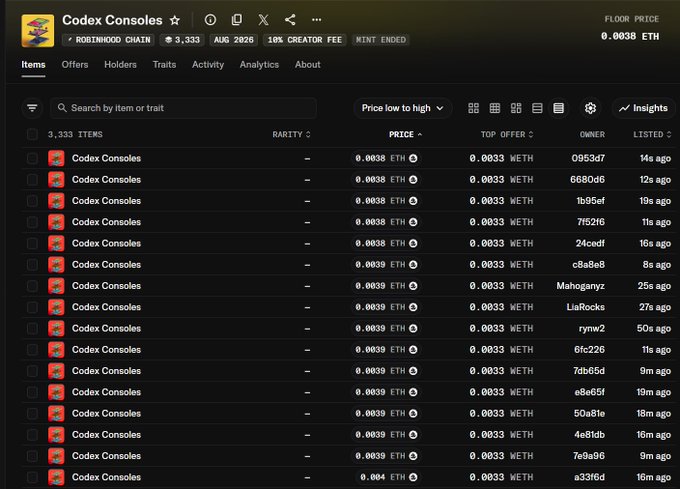Click top offer 0.0033 WETH in 50a81e row

click(x=501, y=413)
